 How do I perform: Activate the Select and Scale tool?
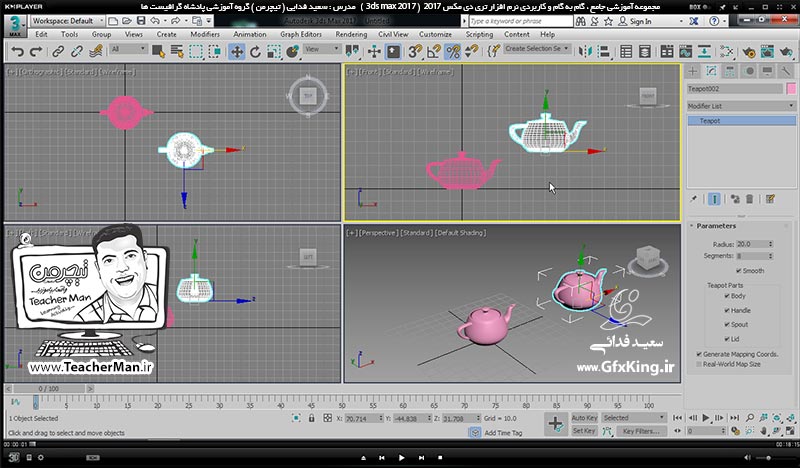coord(274,52)
